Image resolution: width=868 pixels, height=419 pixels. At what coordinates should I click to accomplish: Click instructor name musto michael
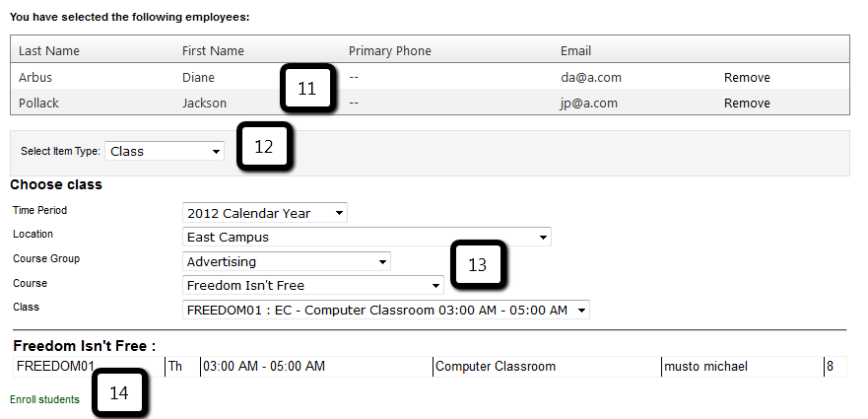click(705, 367)
